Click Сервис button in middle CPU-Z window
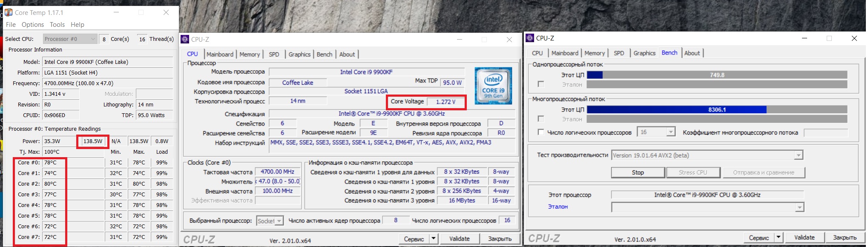 414,238
